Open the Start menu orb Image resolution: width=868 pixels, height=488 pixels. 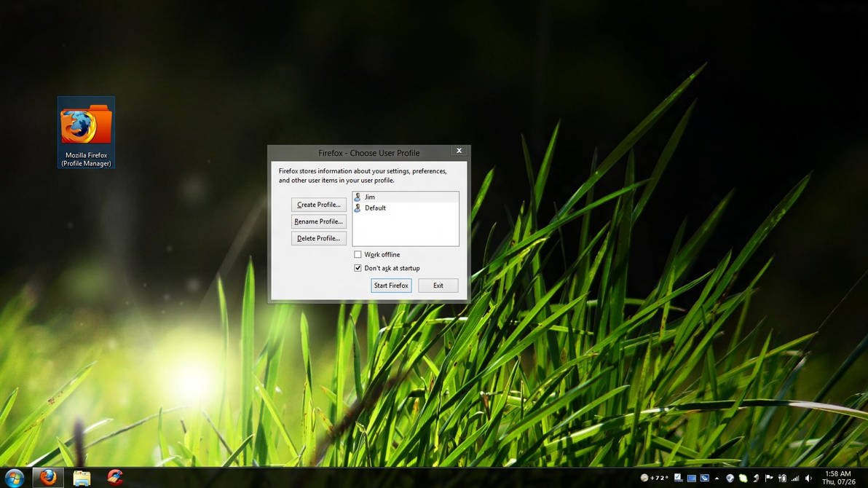click(15, 477)
